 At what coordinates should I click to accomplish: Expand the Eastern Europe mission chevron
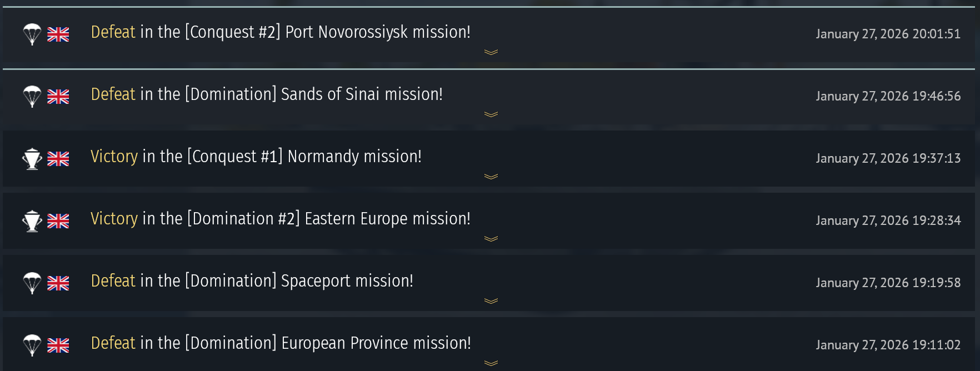point(491,239)
